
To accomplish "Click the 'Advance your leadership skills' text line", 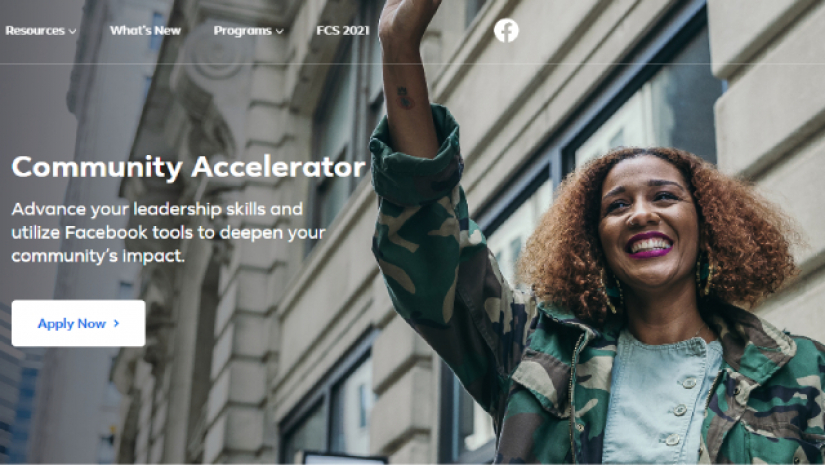I will point(157,209).
